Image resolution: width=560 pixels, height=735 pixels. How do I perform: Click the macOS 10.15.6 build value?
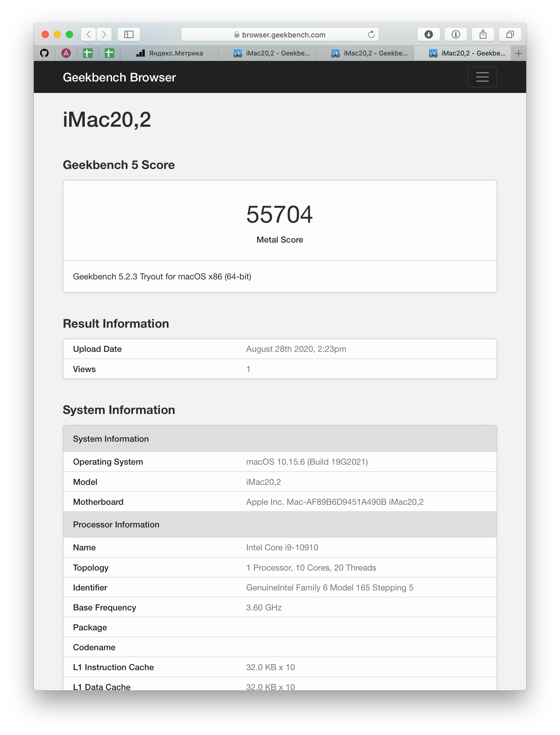point(307,462)
